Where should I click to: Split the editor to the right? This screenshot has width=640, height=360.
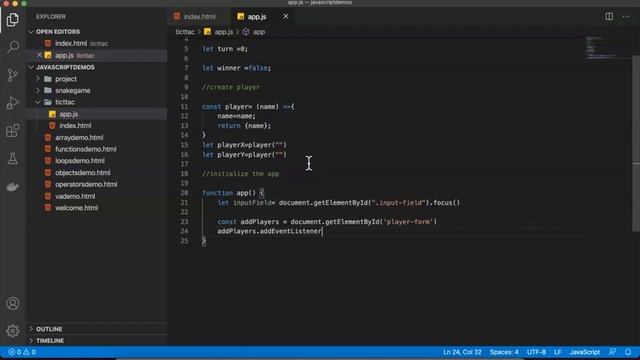click(x=609, y=16)
